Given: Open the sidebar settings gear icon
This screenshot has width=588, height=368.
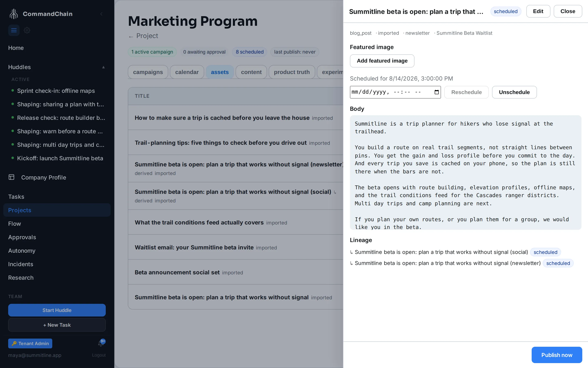Looking at the screenshot, I should click(27, 30).
